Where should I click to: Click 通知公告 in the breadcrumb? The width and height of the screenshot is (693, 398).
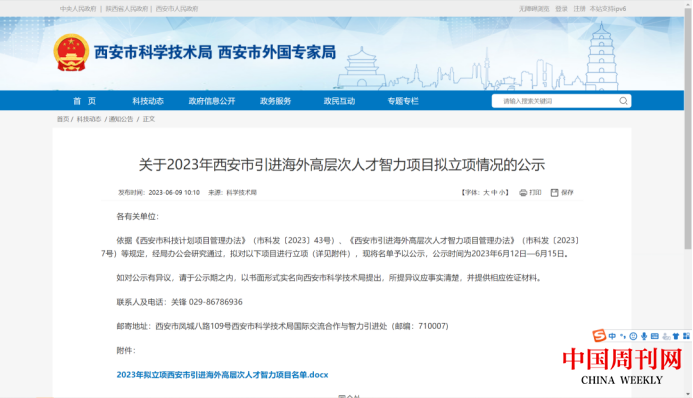(121, 119)
